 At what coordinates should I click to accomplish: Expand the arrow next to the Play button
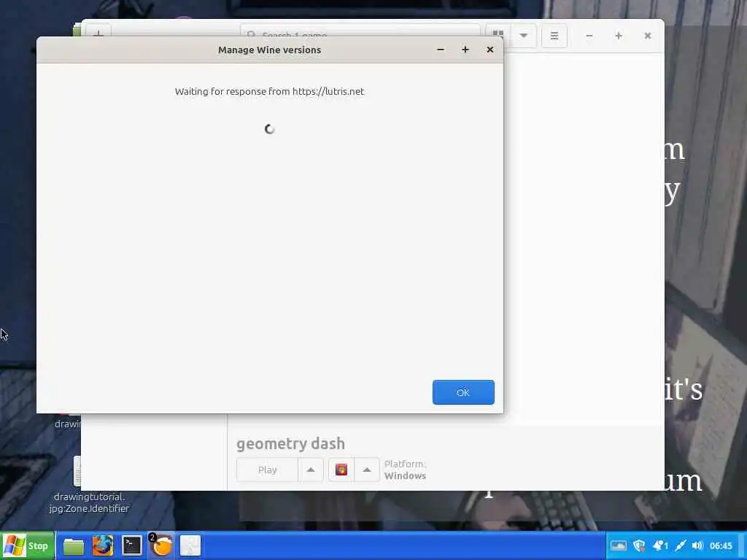pos(311,470)
